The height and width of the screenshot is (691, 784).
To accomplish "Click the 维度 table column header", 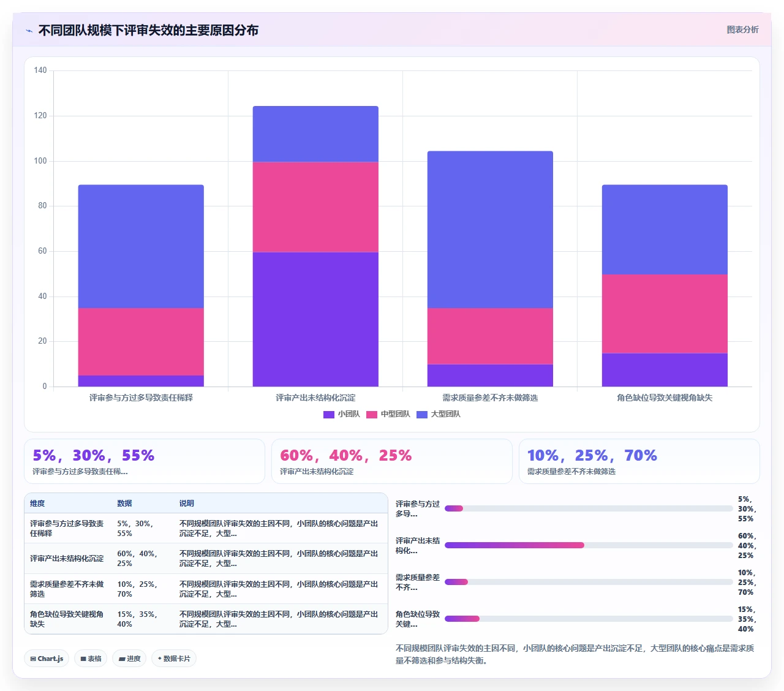I will point(37,504).
